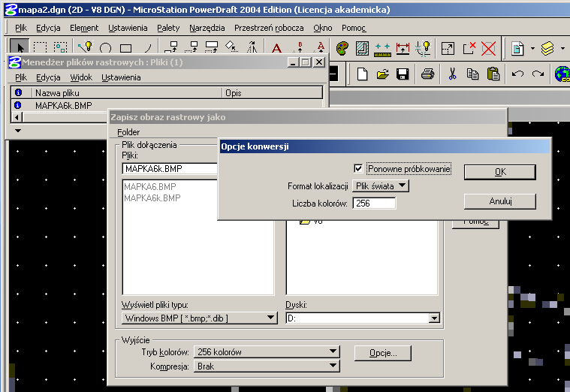Click the New file icon
The image size is (570, 392).
pyautogui.click(x=362, y=74)
